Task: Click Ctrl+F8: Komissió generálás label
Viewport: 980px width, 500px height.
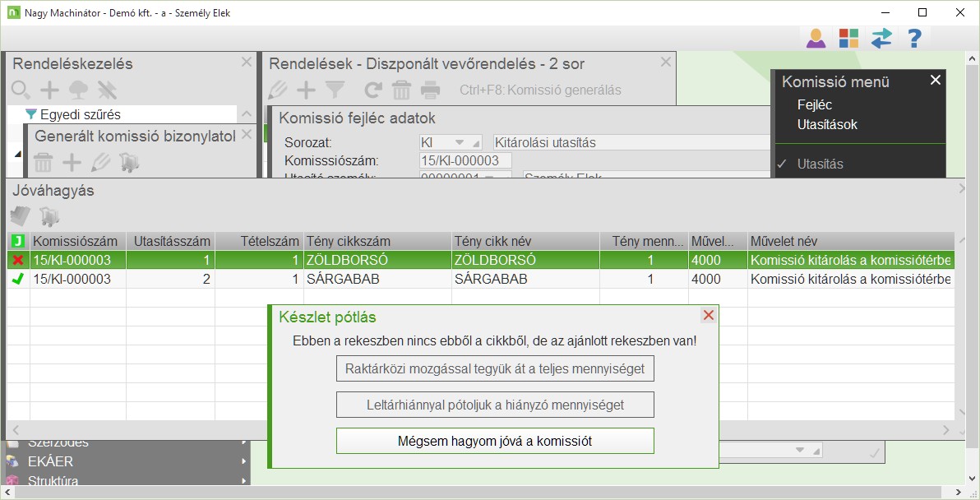Action: coord(541,90)
